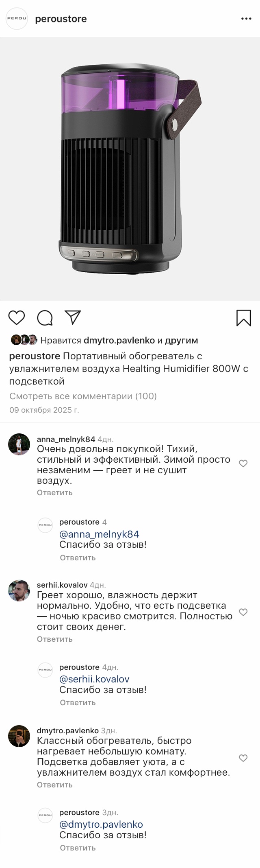Share the post with the paper plane icon
This screenshot has height=868, width=260.
pyautogui.click(x=73, y=317)
